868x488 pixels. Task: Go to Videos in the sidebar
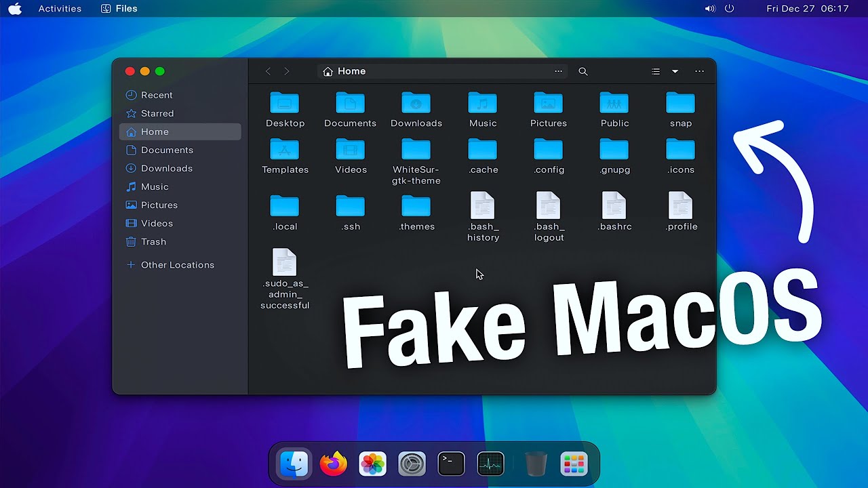180,223
